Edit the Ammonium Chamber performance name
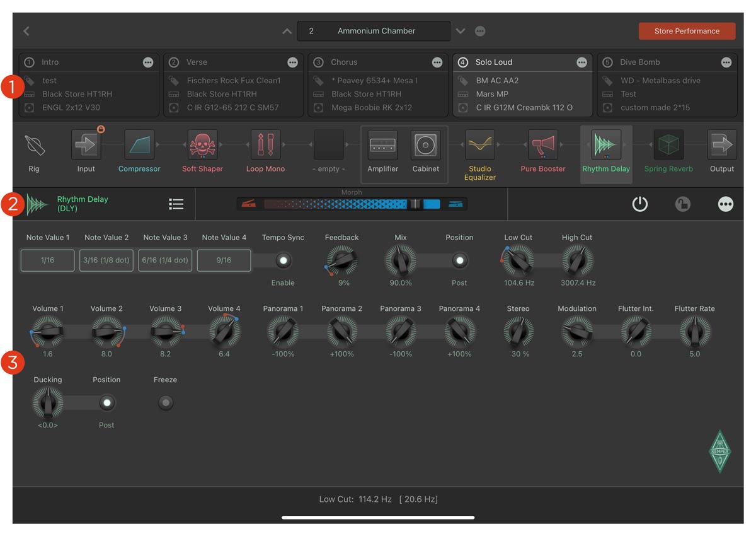The image size is (756, 536). (x=374, y=31)
